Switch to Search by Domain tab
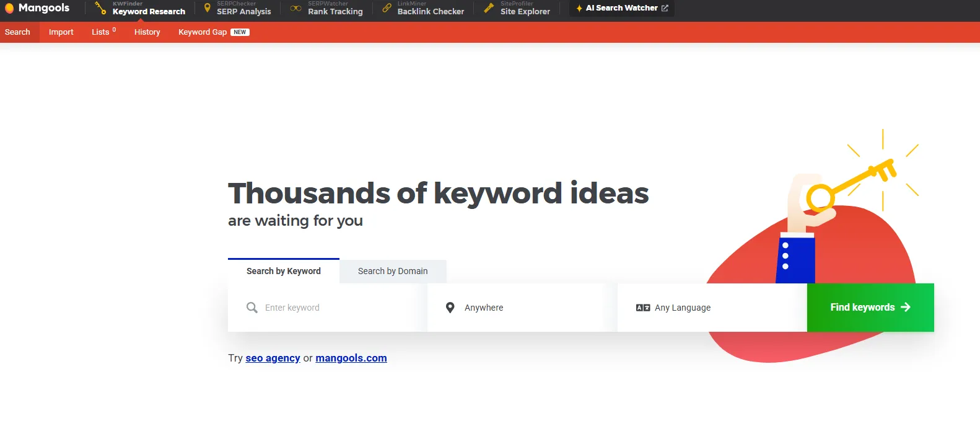980x431 pixels. click(x=393, y=271)
